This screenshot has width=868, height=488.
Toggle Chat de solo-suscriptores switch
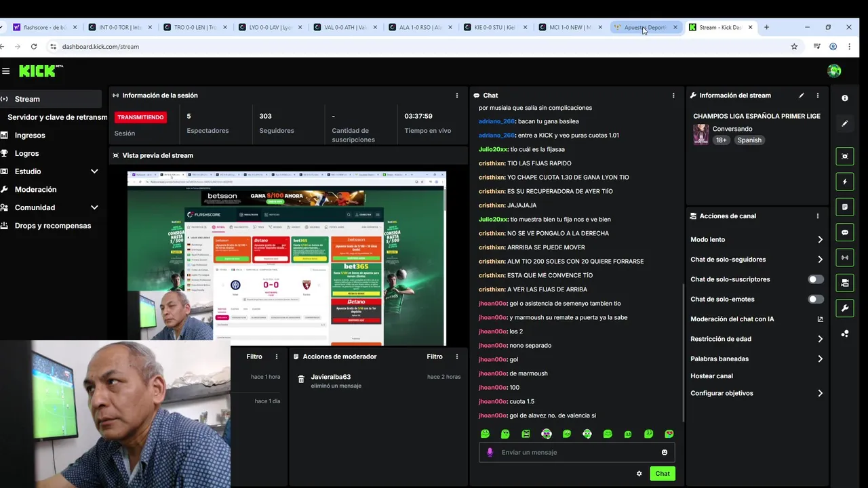coord(816,279)
